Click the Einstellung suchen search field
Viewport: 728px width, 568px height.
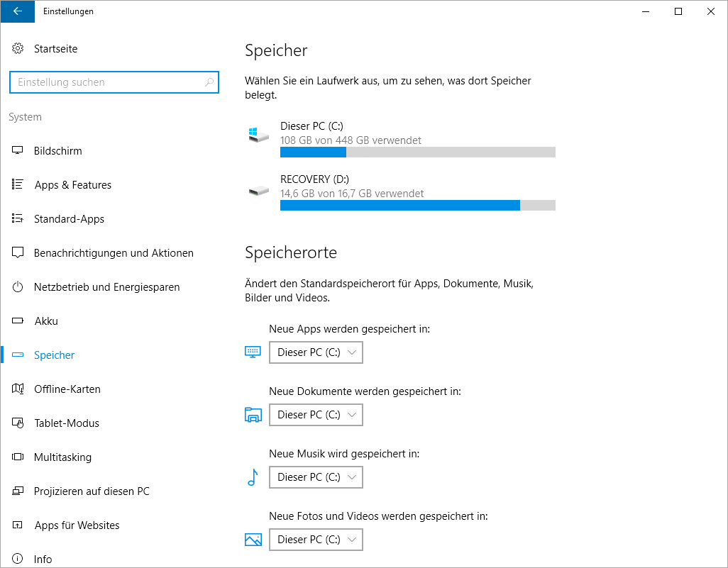pyautogui.click(x=106, y=82)
